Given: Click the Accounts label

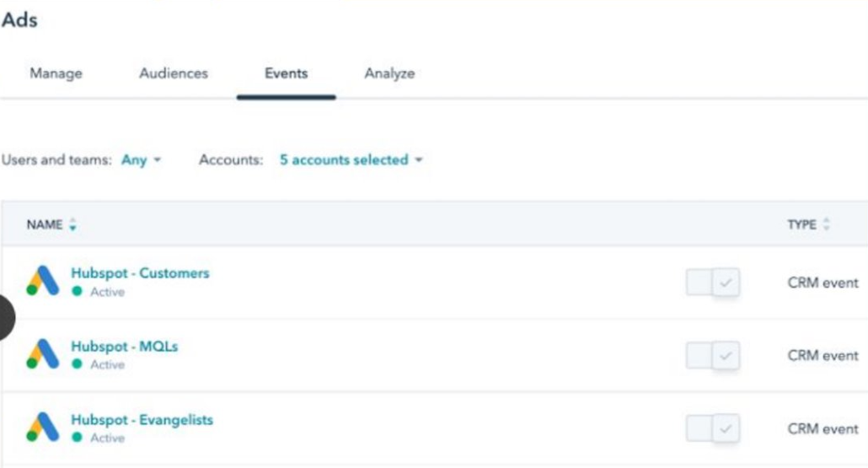Looking at the screenshot, I should click(x=231, y=160).
